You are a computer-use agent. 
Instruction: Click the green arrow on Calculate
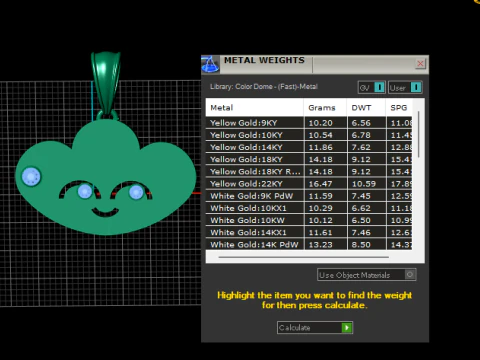point(347,327)
